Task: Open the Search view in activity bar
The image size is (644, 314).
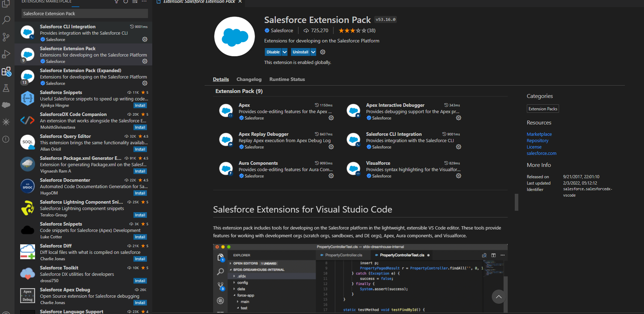Action: [6, 20]
